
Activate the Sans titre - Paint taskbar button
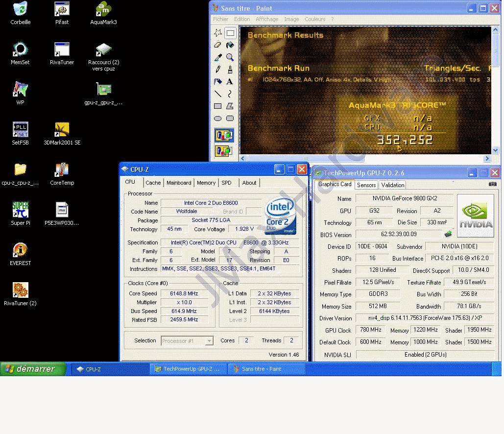click(x=267, y=369)
